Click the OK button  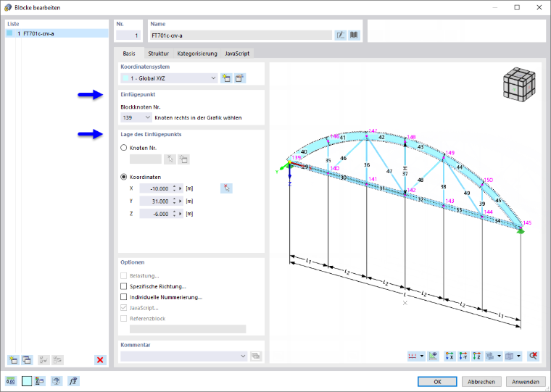tap(437, 381)
